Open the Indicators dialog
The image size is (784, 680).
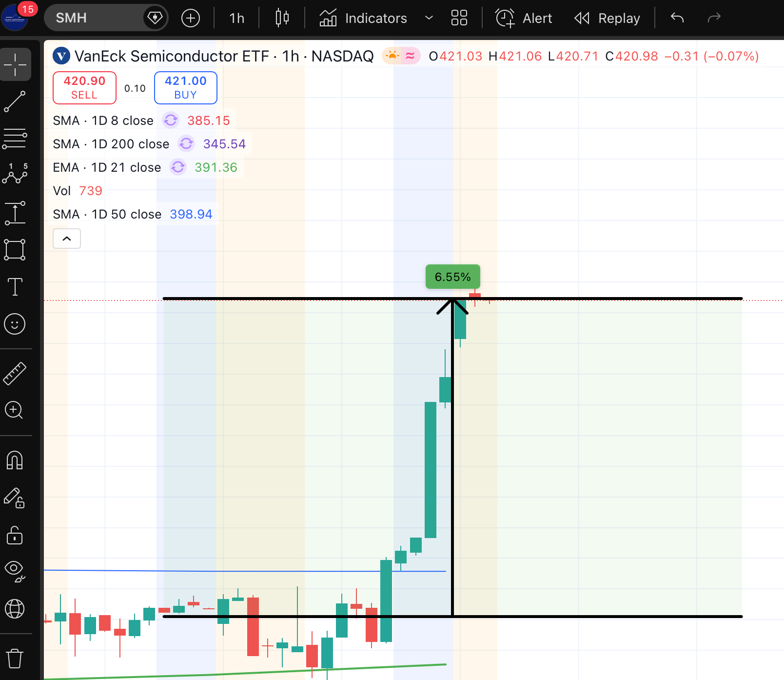pos(363,18)
